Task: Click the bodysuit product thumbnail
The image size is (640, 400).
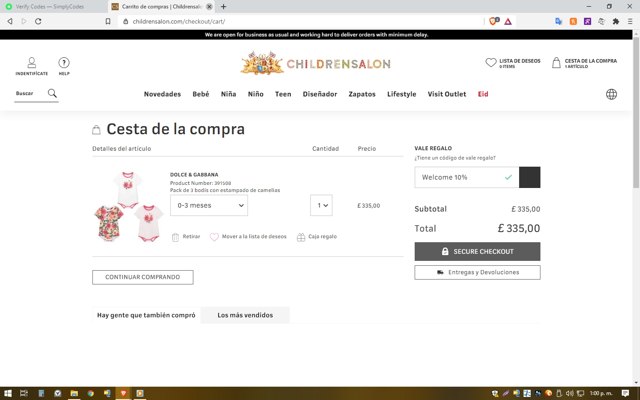Action: [128, 206]
